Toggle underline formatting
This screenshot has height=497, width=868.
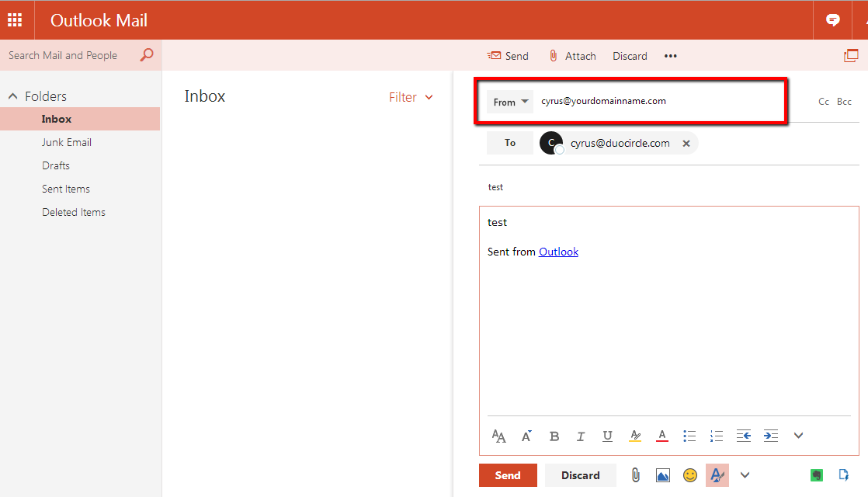click(x=607, y=436)
